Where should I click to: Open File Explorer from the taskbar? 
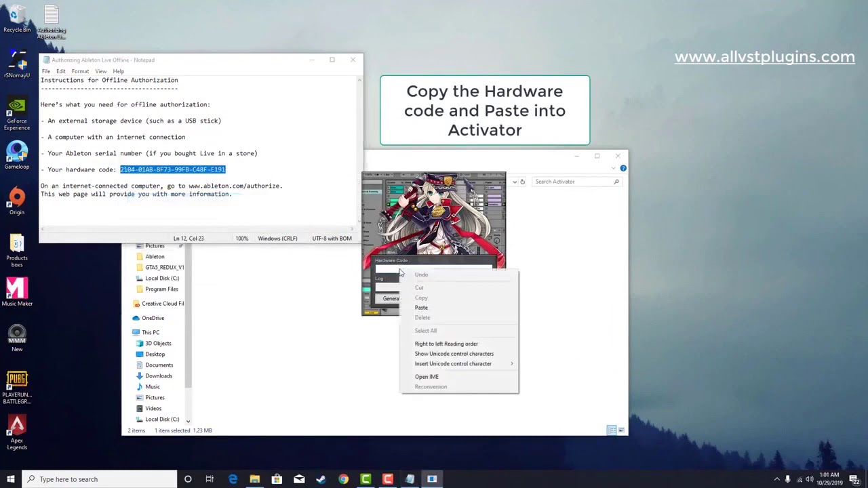(x=254, y=479)
